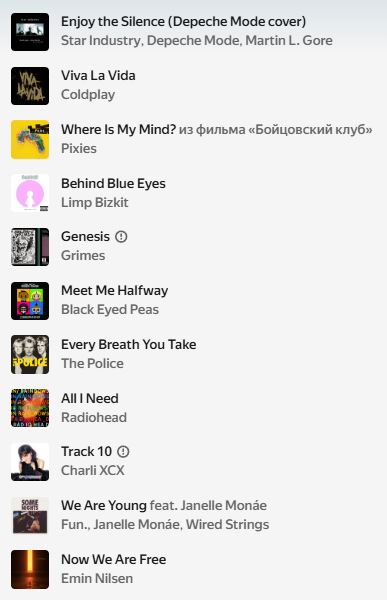Open the artist link Coldplay
387x600 pixels.
pos(88,95)
